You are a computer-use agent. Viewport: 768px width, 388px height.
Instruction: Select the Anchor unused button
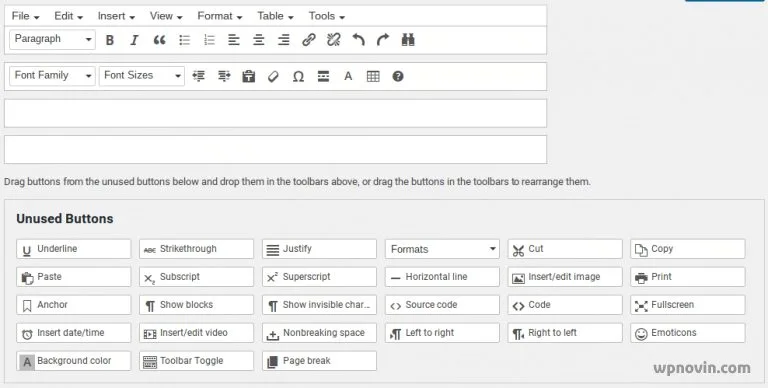click(73, 305)
